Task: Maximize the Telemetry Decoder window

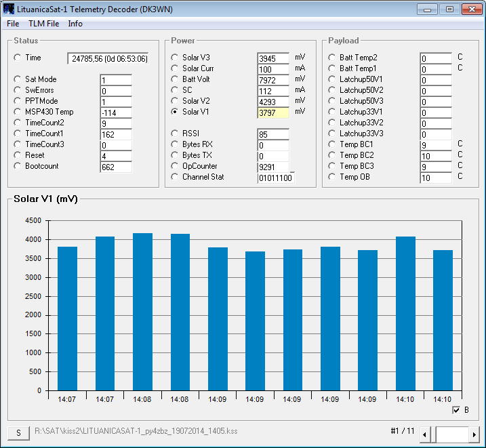Action: click(449, 9)
